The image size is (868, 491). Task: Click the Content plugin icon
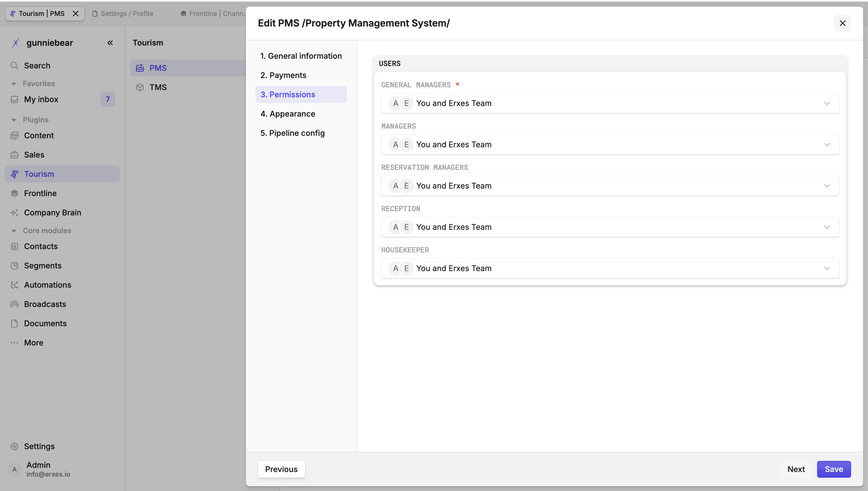(14, 135)
